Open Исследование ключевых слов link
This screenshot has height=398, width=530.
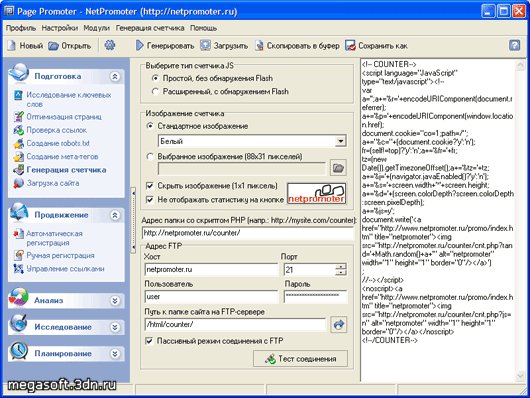pos(69,99)
